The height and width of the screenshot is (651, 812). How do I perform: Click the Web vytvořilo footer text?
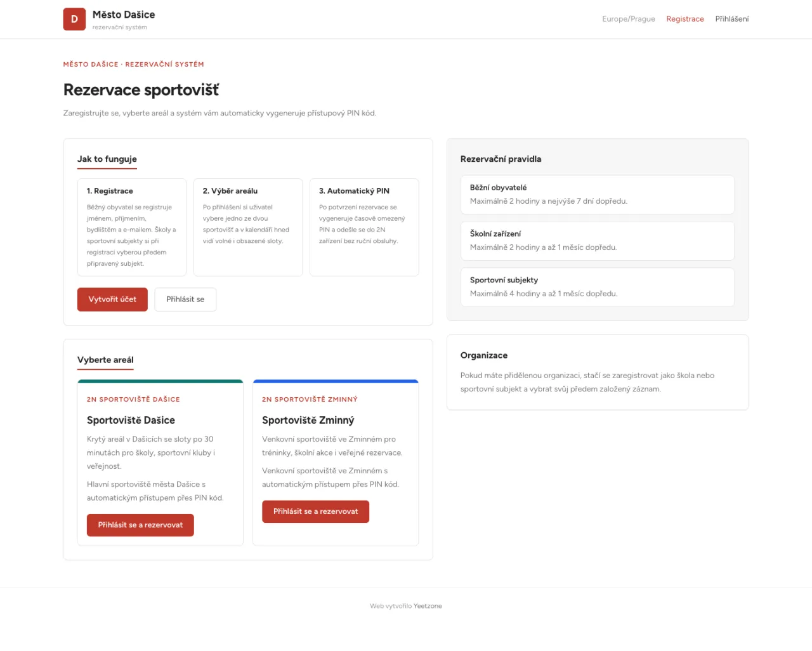[391, 606]
